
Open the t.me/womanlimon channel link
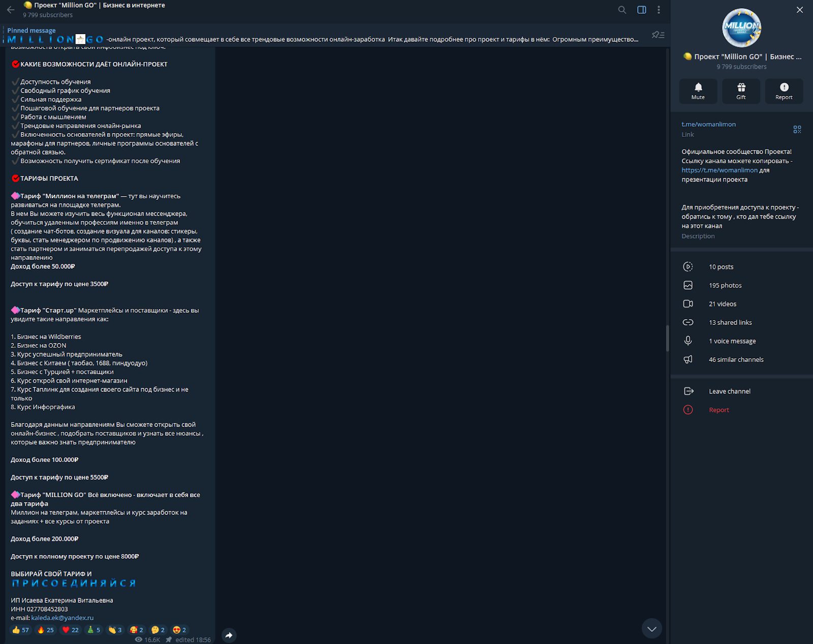coord(708,124)
